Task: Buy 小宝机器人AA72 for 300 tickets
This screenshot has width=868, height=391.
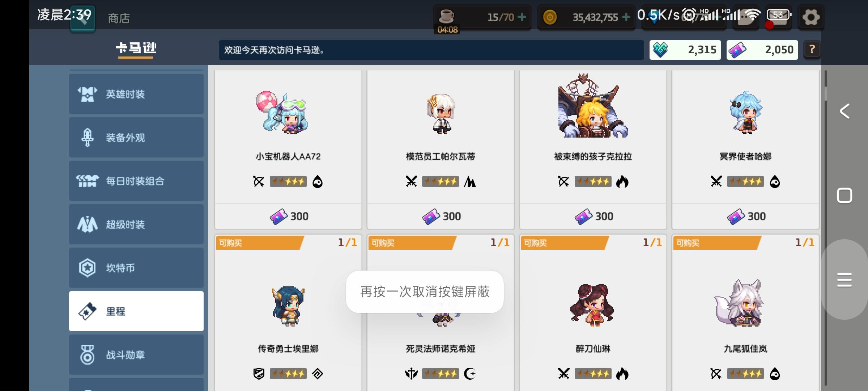Action: coord(288,216)
